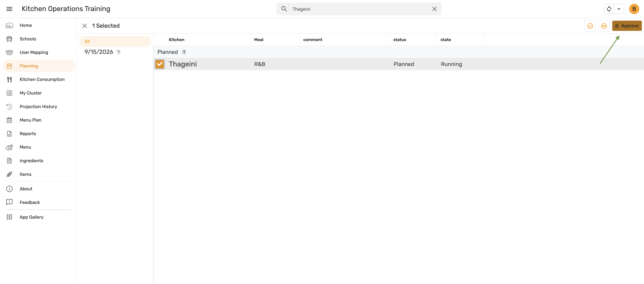This screenshot has height=284, width=644.
Task: Uncheck the Thageini row checkbox
Action: (x=159, y=64)
